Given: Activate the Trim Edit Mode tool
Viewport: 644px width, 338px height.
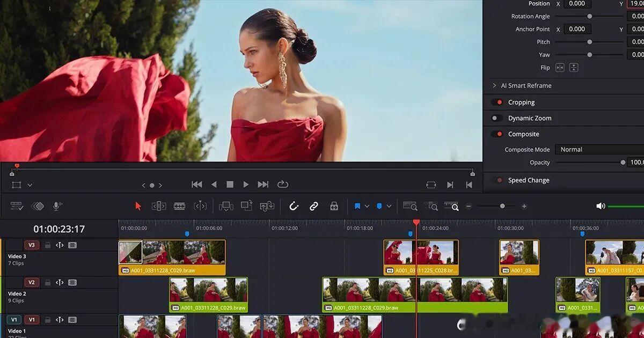Looking at the screenshot, I should coord(159,206).
